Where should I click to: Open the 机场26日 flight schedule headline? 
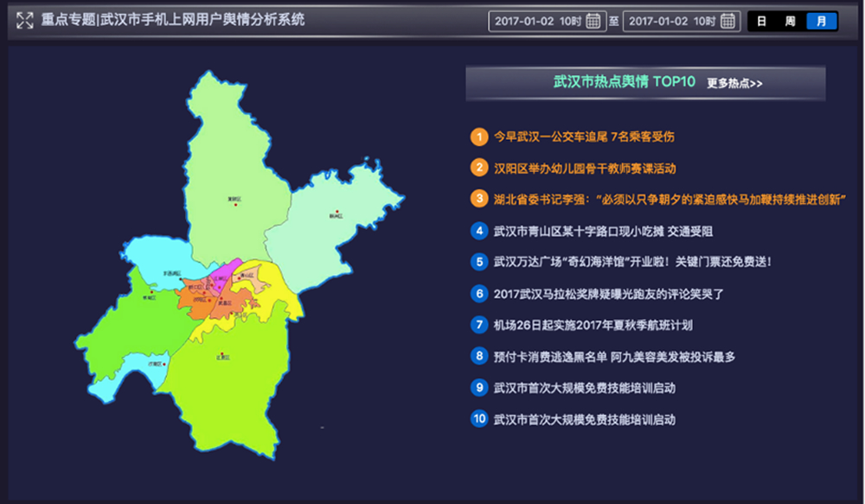point(593,325)
